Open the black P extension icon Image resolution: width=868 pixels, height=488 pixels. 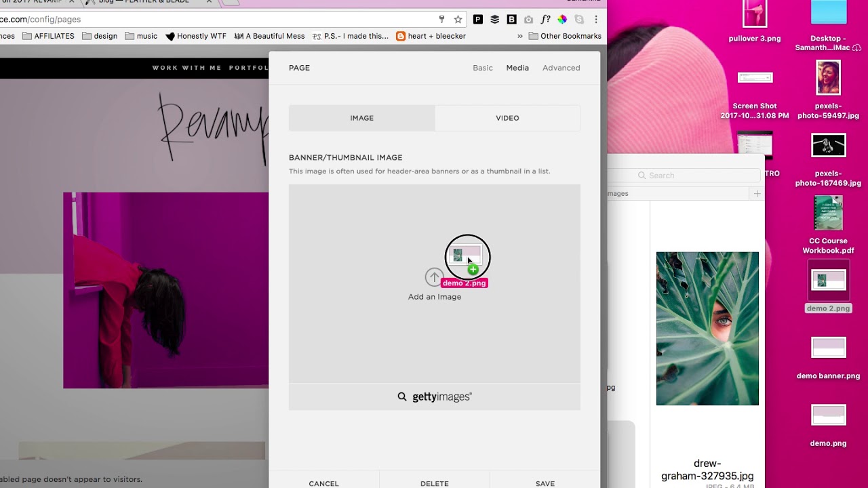pyautogui.click(x=478, y=20)
